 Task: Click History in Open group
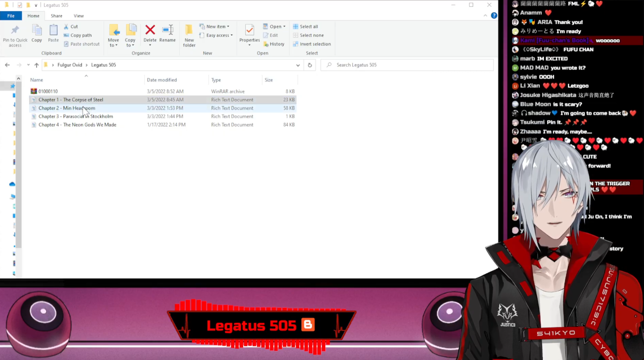(x=274, y=44)
